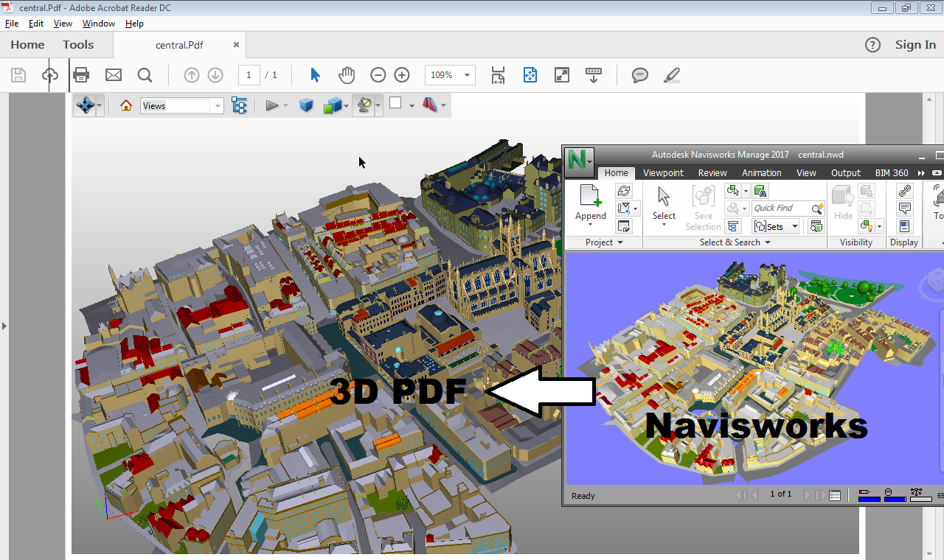Click the Highlight text pen icon
The width and height of the screenshot is (944, 560).
pyautogui.click(x=671, y=75)
